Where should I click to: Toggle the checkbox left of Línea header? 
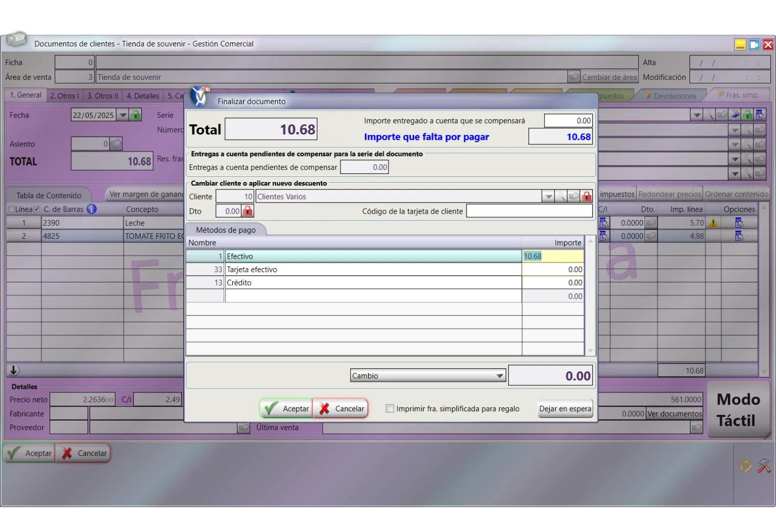pos(11,209)
